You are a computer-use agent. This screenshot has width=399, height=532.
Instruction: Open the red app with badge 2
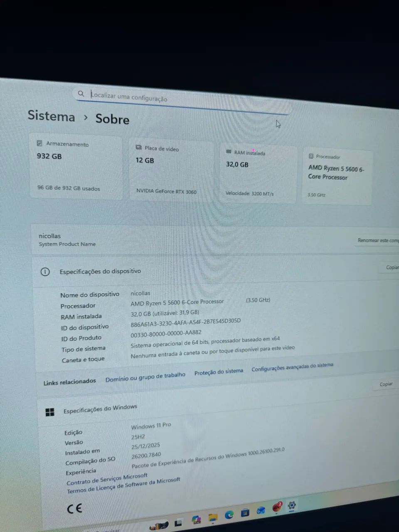coord(277,507)
